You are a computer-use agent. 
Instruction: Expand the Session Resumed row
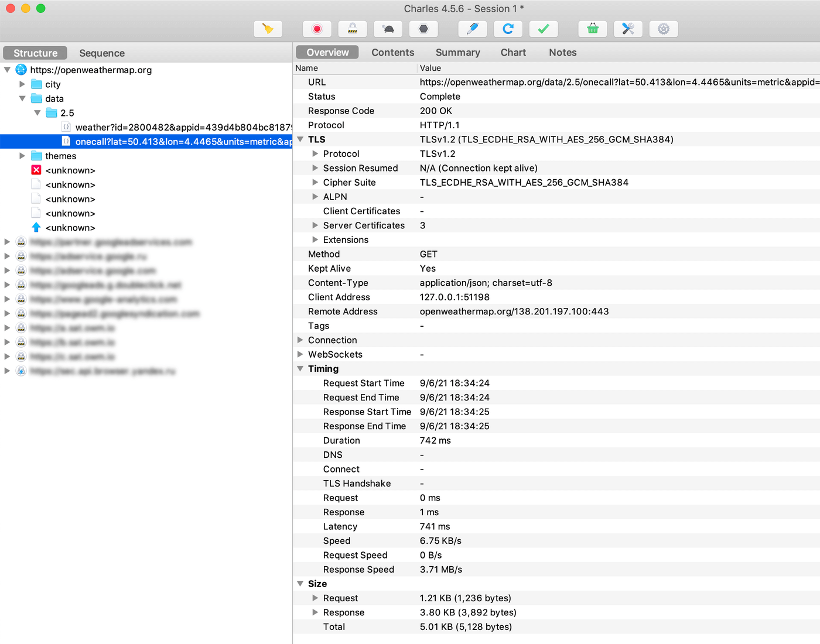point(315,168)
